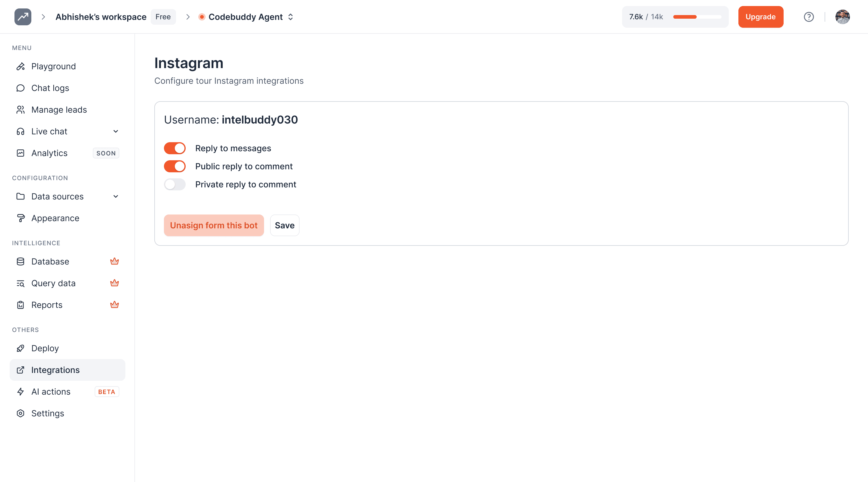
Task: Open the Appearance menu item
Action: click(x=55, y=218)
